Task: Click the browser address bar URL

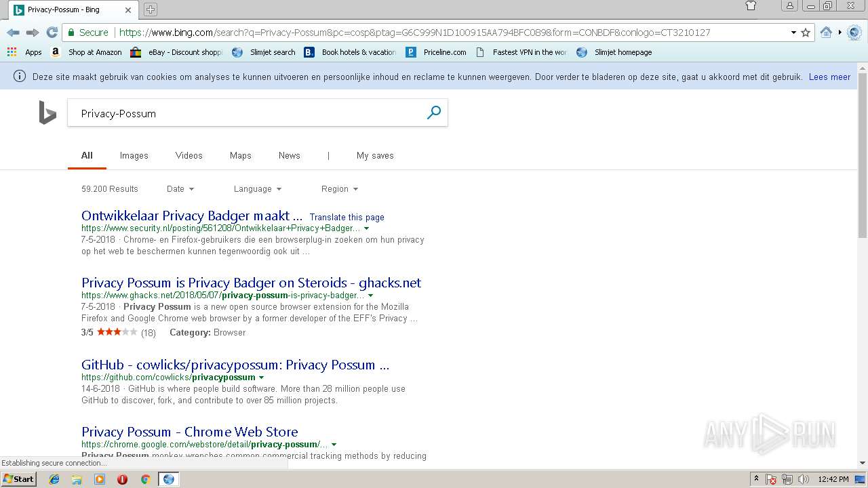Action: click(414, 33)
